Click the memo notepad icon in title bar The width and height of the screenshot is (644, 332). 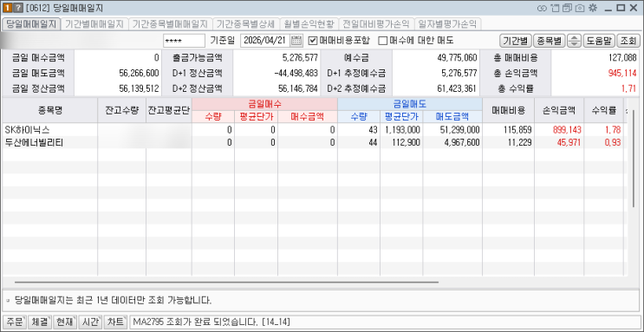pyautogui.click(x=555, y=8)
